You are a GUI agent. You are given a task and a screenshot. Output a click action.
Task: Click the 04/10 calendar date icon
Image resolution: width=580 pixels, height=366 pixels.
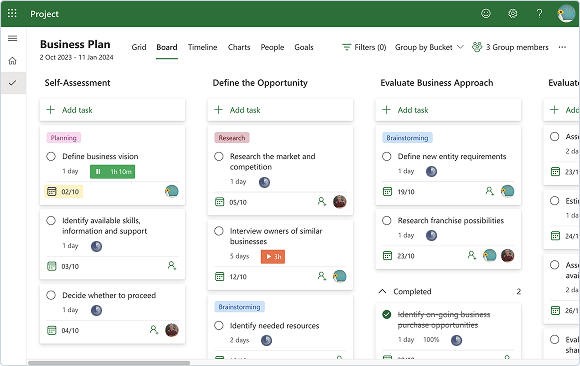(52, 330)
